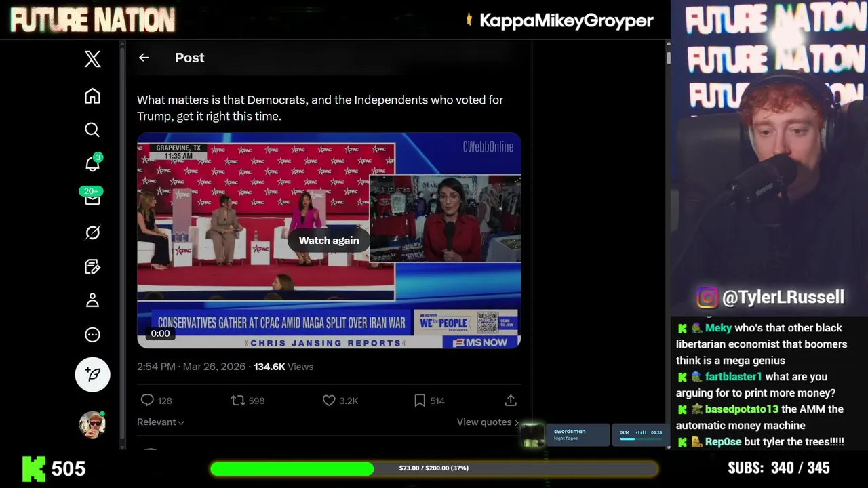Click the QR code in video
The height and width of the screenshot is (488, 868).
(x=487, y=323)
